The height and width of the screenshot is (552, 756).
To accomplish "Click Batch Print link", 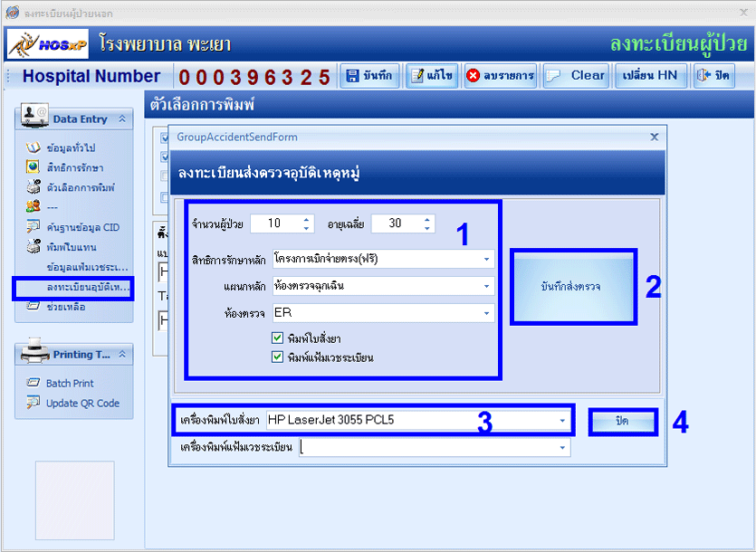I will (70, 384).
